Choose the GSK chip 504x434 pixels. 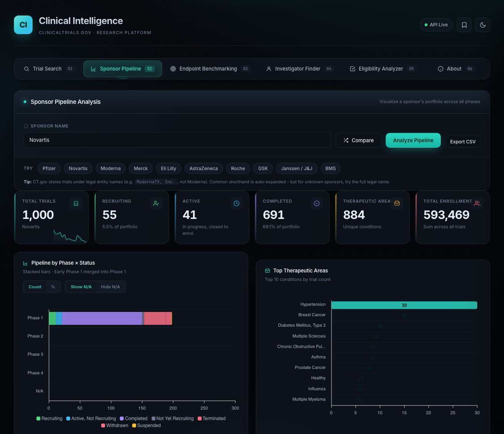click(263, 169)
